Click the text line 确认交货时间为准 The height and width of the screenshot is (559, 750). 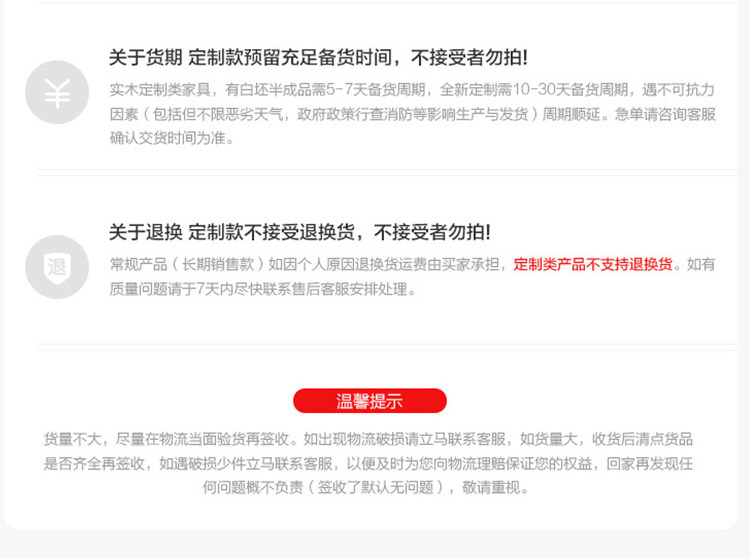pos(172,138)
